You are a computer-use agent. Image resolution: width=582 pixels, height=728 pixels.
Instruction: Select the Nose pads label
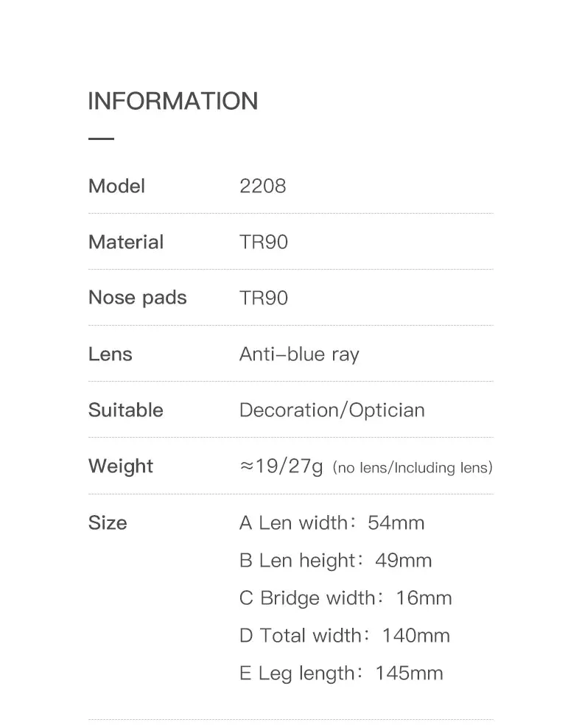[138, 298]
